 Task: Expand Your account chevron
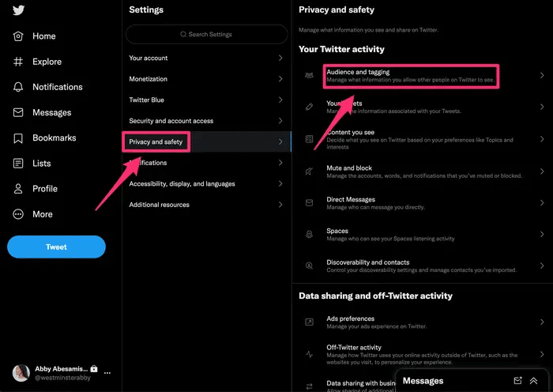[280, 58]
